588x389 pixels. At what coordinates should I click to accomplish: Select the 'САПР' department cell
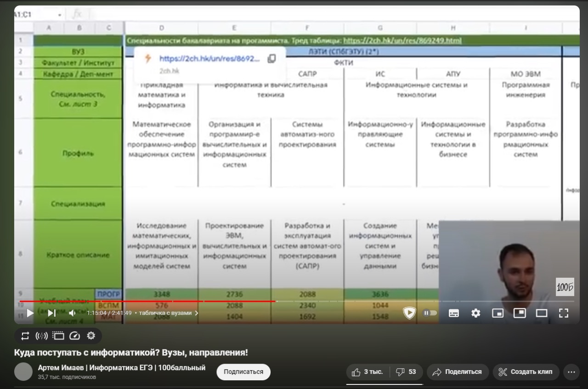(x=307, y=74)
